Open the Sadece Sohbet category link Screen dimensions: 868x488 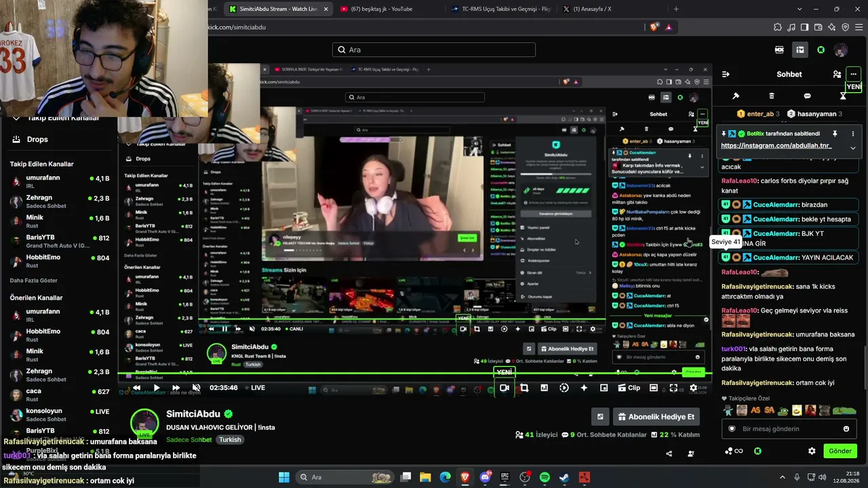pyautogui.click(x=189, y=440)
